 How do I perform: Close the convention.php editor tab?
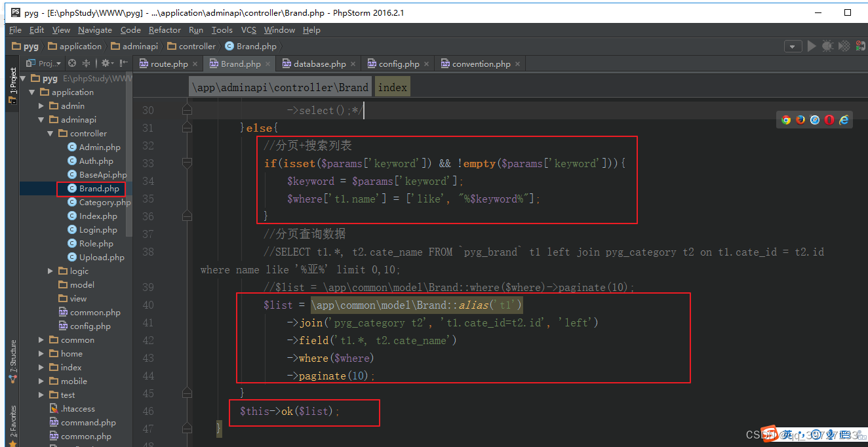tap(518, 64)
